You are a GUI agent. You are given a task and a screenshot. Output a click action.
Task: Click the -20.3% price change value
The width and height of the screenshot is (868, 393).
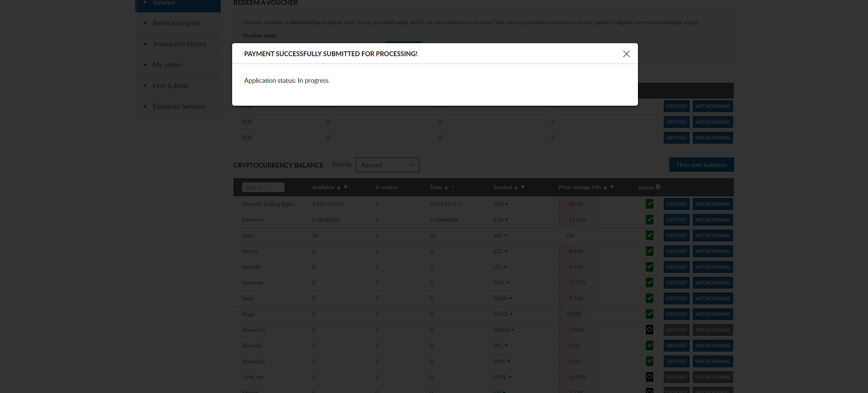575,204
